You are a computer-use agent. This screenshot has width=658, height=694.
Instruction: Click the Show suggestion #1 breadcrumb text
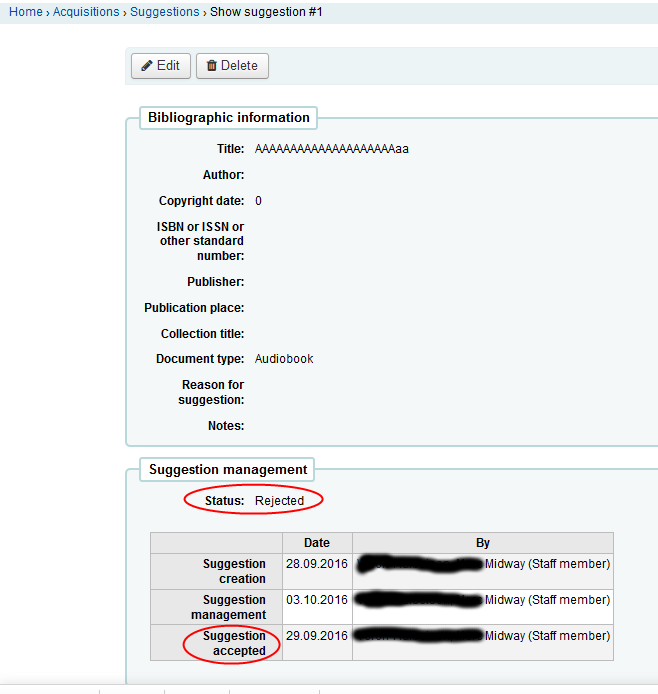pyautogui.click(x=266, y=12)
